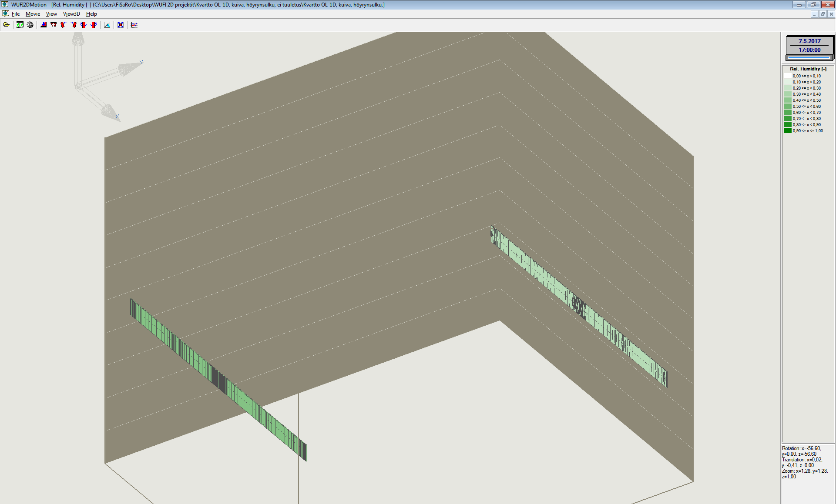Open the Movie menu
The height and width of the screenshot is (504, 836).
pyautogui.click(x=33, y=14)
